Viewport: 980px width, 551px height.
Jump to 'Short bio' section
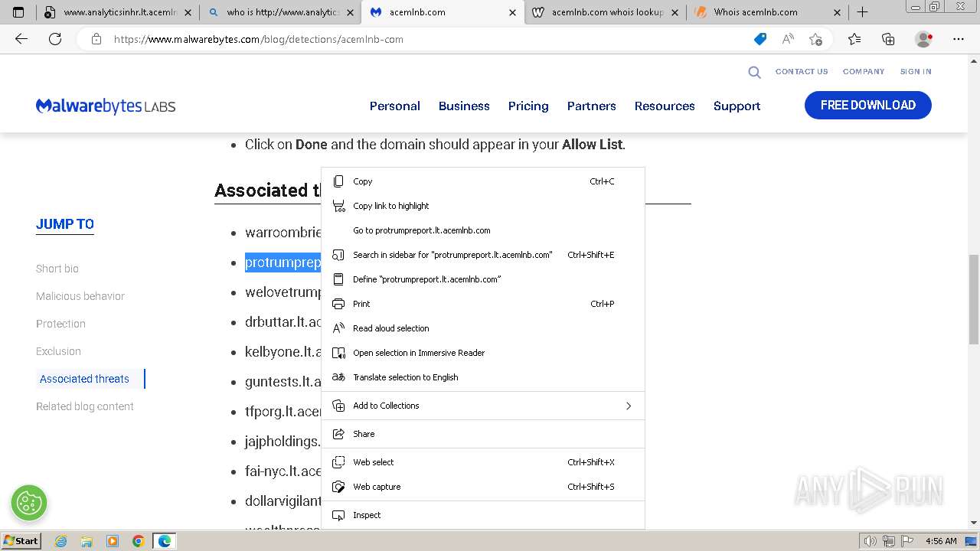tap(57, 269)
